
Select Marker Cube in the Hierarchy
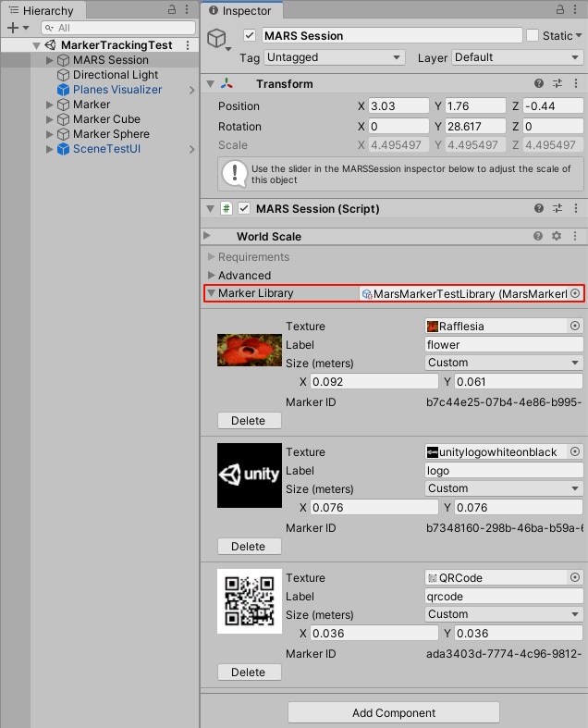(x=106, y=119)
